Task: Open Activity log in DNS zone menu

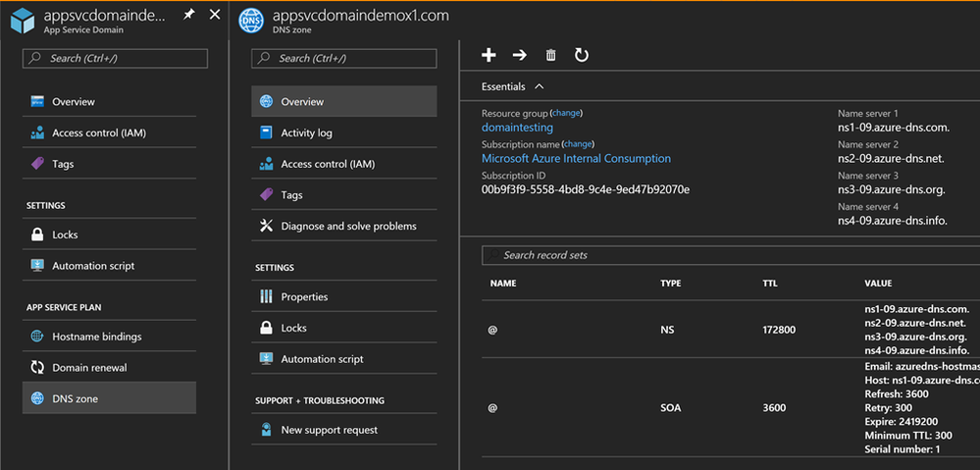Action: [306, 132]
